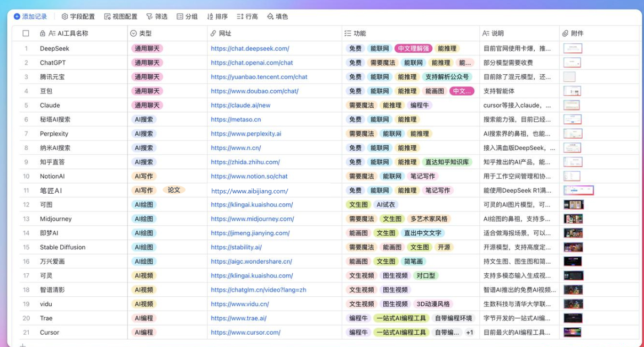
Task: Open Midjourney row attachment thumbnail
Action: click(573, 219)
